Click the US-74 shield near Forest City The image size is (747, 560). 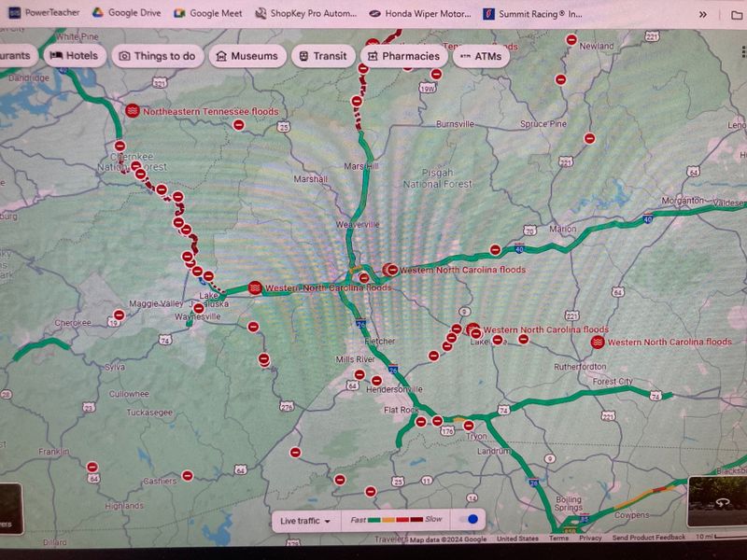(x=656, y=395)
